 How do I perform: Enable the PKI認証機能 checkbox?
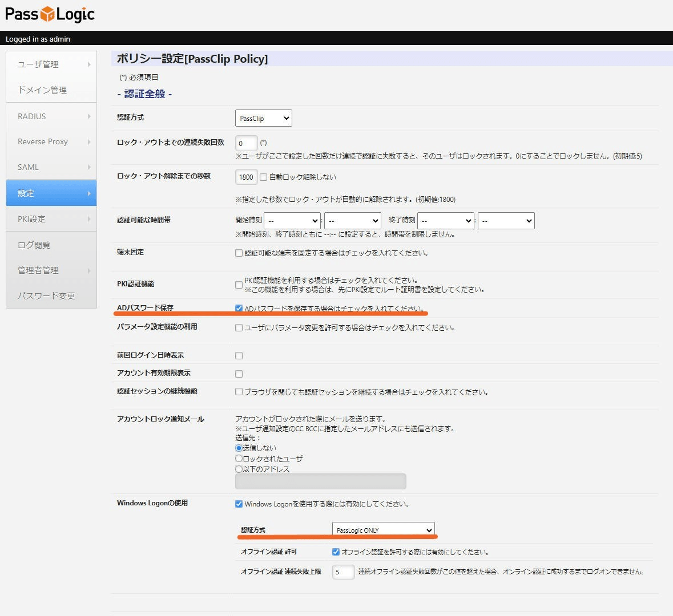tap(239, 285)
